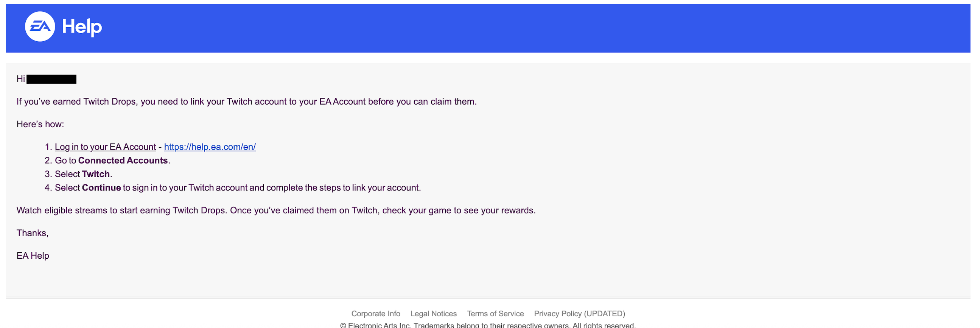980x328 pixels.
Task: Click the sentence starting "If you've earned Twitch Drops"
Action: (x=246, y=102)
